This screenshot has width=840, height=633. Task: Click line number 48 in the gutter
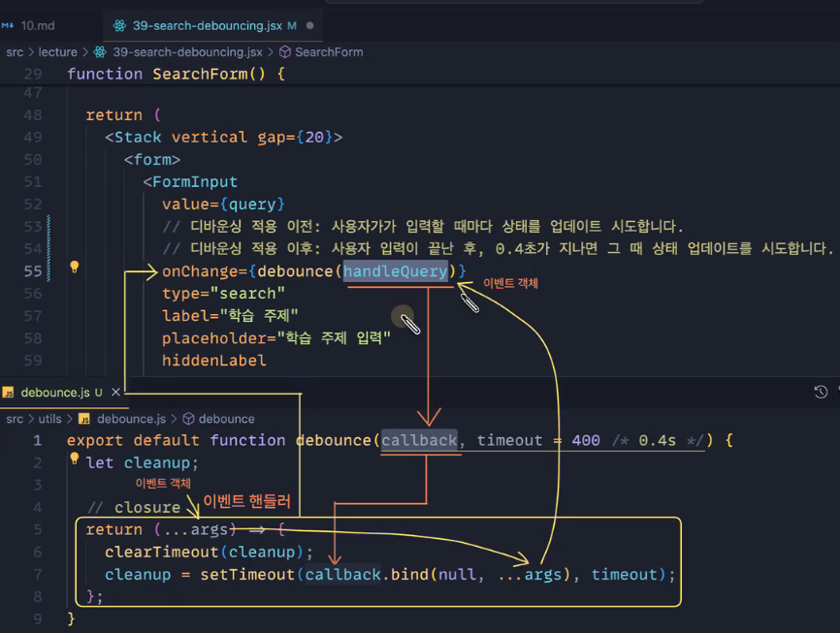(x=33, y=115)
